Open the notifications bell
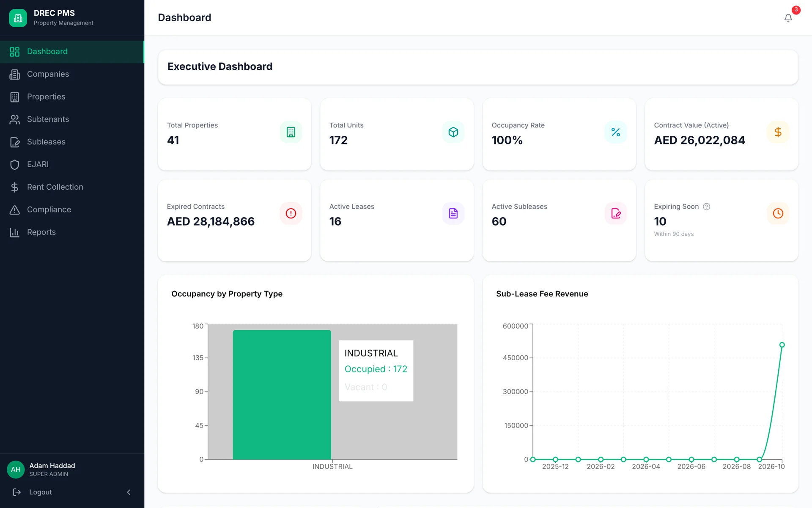Viewport: 812px width, 508px height. click(x=788, y=18)
